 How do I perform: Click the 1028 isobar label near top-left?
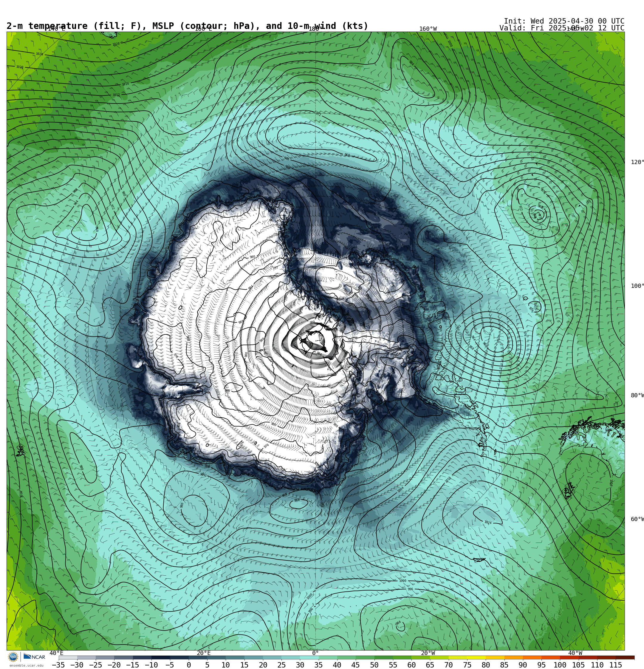116,44
